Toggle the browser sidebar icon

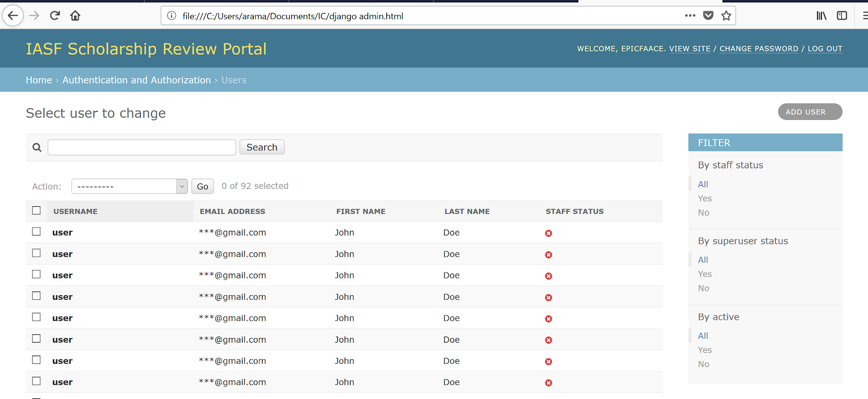click(841, 16)
